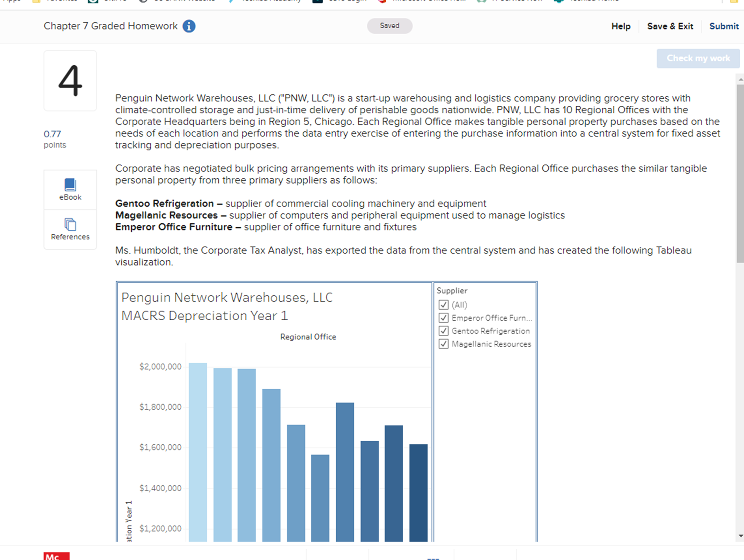
Task: Click the MACRS Depreciation Year 1 subtitle
Action: 205,316
